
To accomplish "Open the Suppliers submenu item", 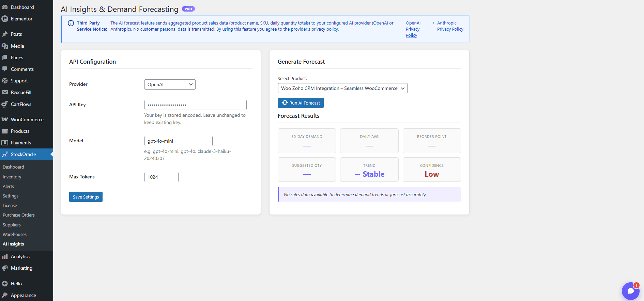I will (12, 225).
